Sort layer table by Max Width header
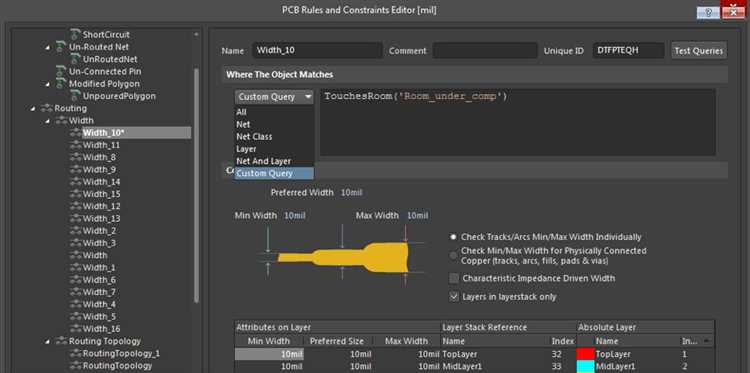The image size is (750, 373). coord(406,341)
